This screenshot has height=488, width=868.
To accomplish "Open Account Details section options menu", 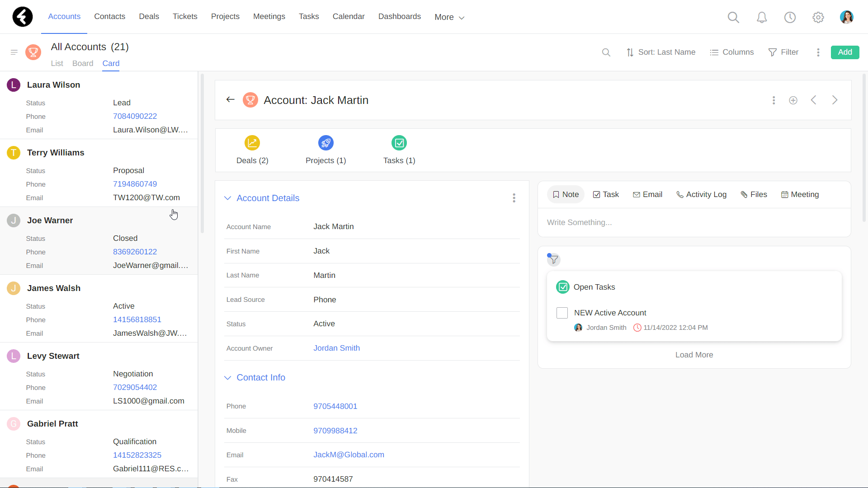I will point(514,198).
